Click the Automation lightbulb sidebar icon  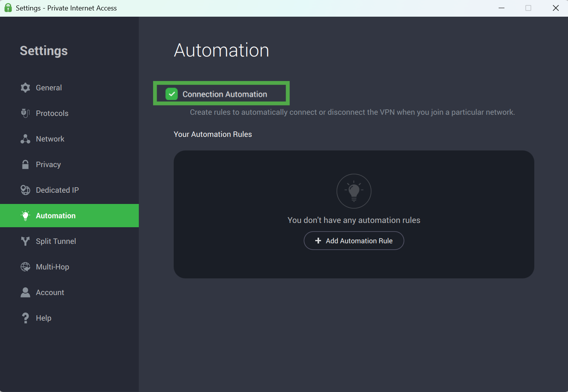click(25, 216)
